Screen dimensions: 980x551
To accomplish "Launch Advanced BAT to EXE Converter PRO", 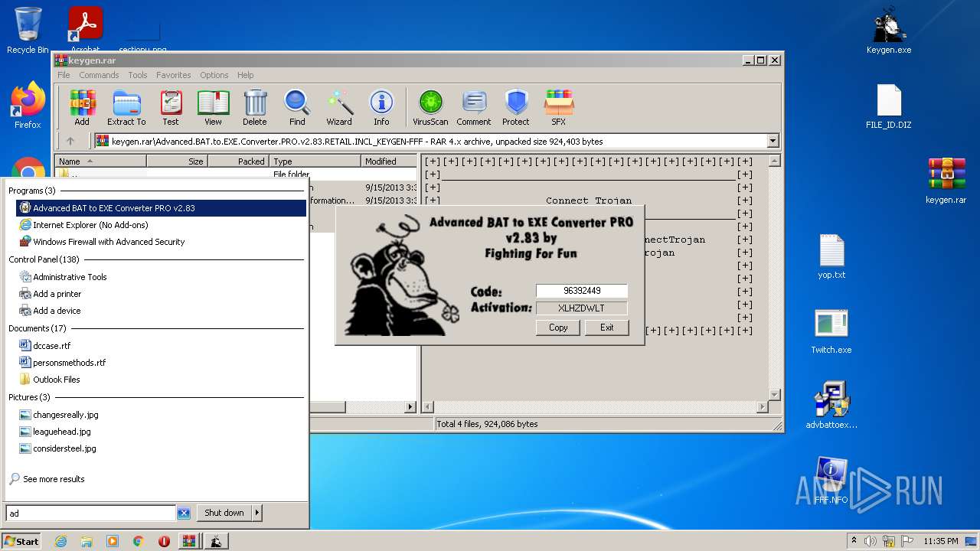I will tap(161, 208).
